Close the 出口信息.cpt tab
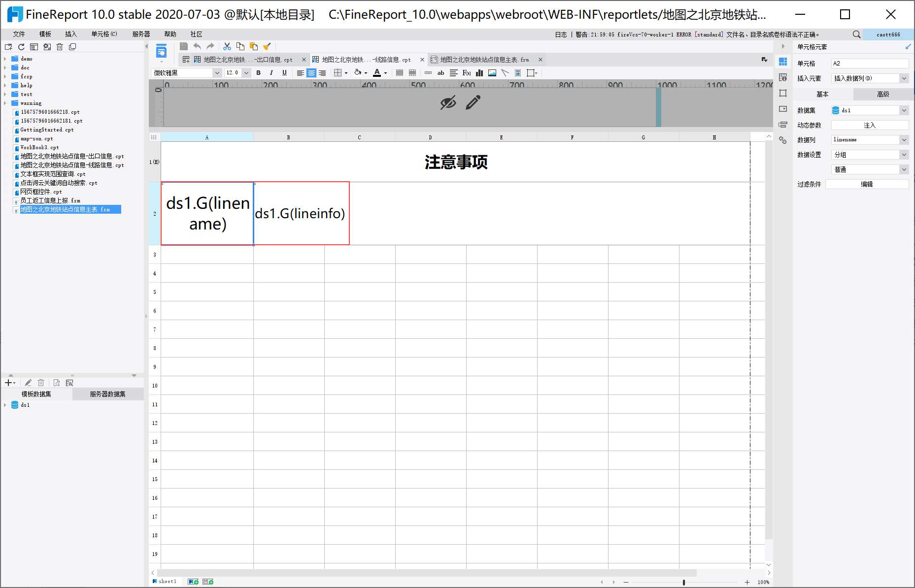The height and width of the screenshot is (588, 915). click(x=304, y=60)
